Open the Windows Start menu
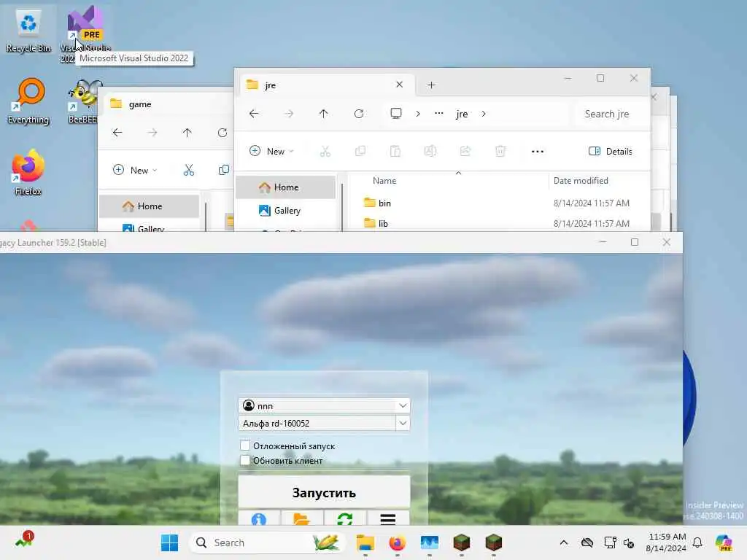747x560 pixels. (169, 542)
